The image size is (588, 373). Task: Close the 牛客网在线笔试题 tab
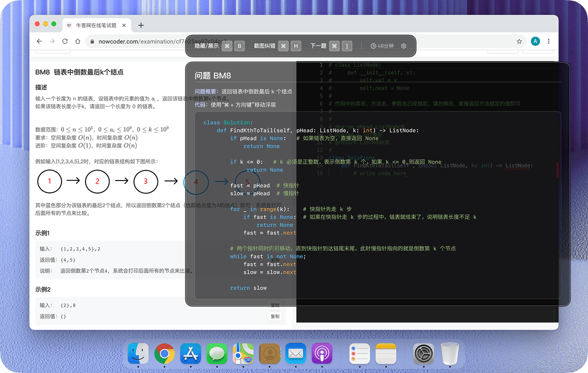point(124,25)
